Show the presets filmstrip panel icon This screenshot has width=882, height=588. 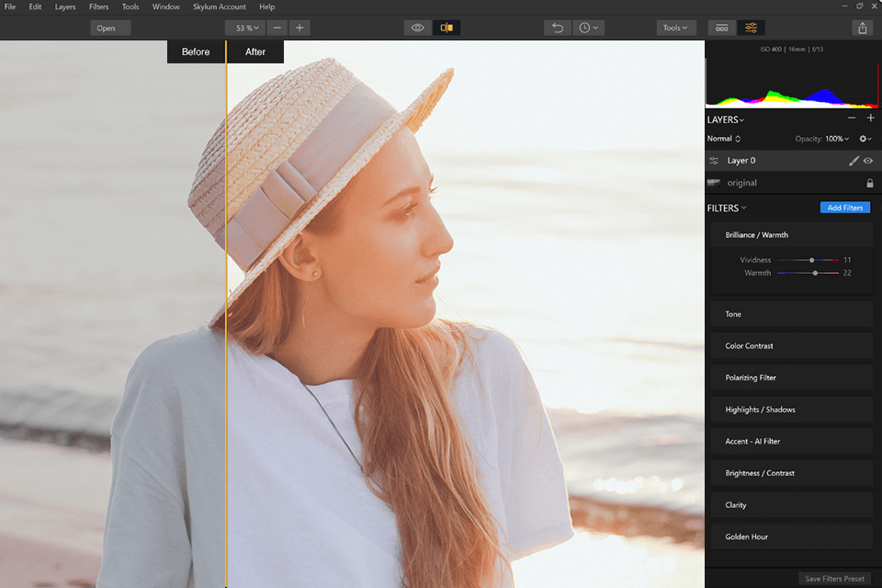click(722, 28)
